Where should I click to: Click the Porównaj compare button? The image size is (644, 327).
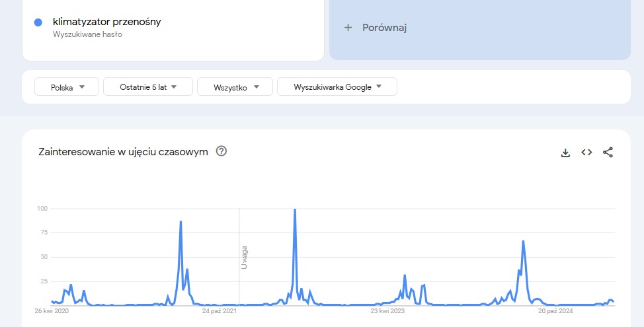[384, 28]
